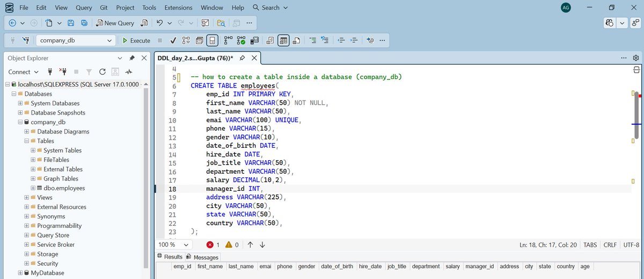Toggle Results to Grid mode
The image size is (644, 279).
tap(283, 40)
